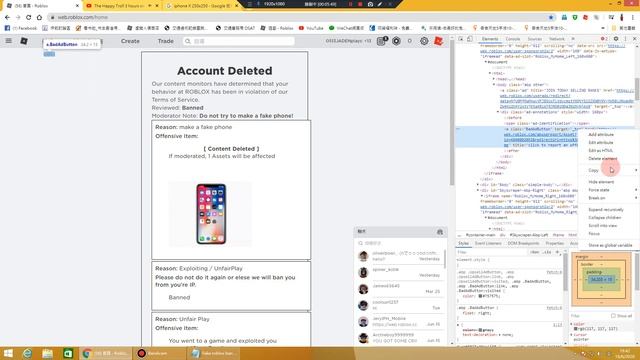Switch to the DevTools Network tab
The height and width of the screenshot is (360, 640).
click(556, 39)
